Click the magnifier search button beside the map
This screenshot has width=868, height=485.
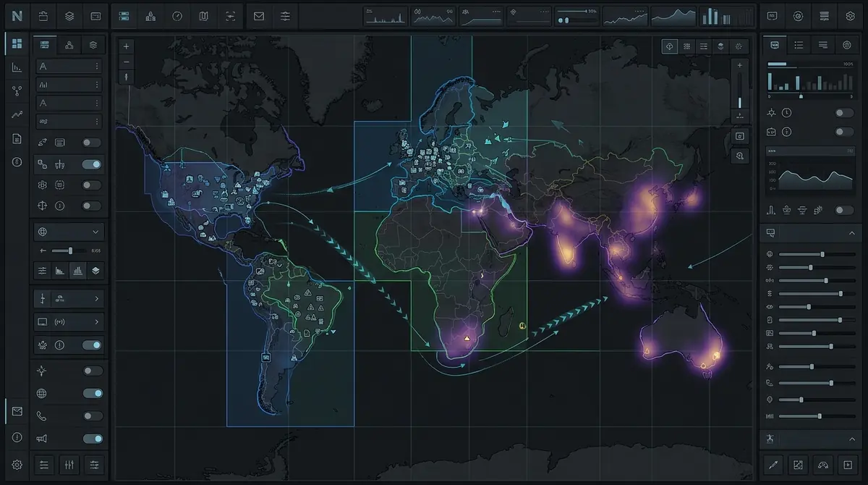[x=739, y=155]
